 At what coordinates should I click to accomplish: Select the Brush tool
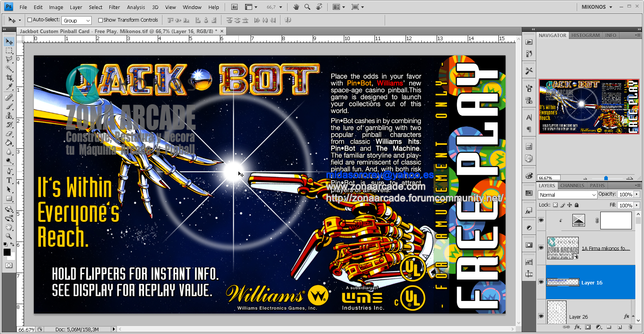point(9,106)
